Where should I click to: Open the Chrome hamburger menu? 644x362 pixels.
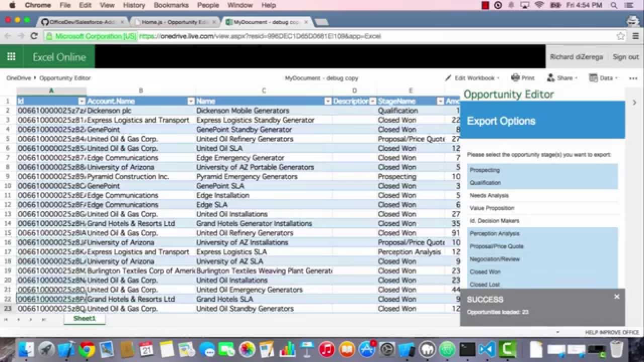coord(635,36)
